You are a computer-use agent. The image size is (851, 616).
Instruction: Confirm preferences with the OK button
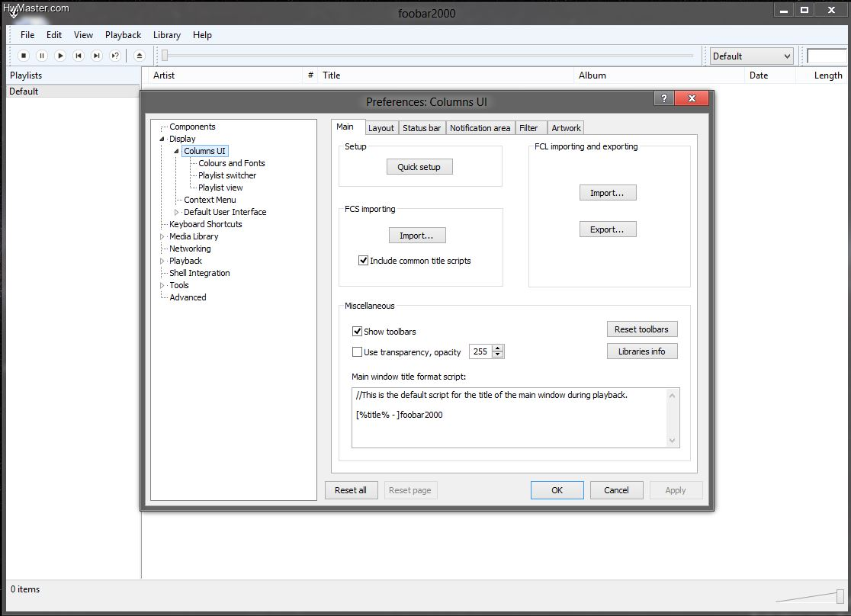[557, 490]
